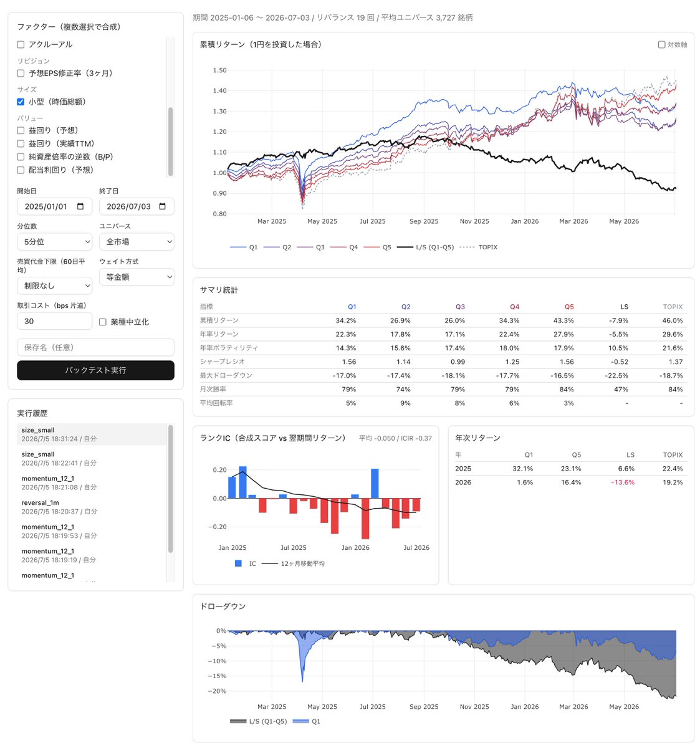
Task: Click the 平均 -0.050 / ICIR -0.37 text
Action: click(395, 438)
